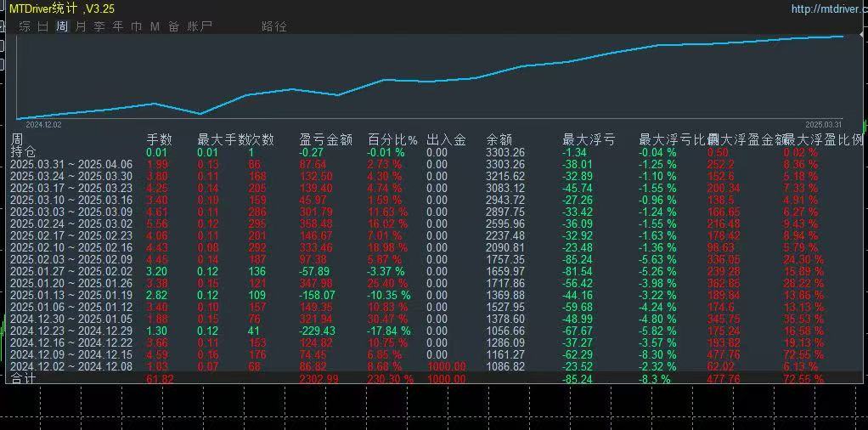Switch to the 月 monthly tab
This screenshot has width=868, height=430.
(x=81, y=26)
